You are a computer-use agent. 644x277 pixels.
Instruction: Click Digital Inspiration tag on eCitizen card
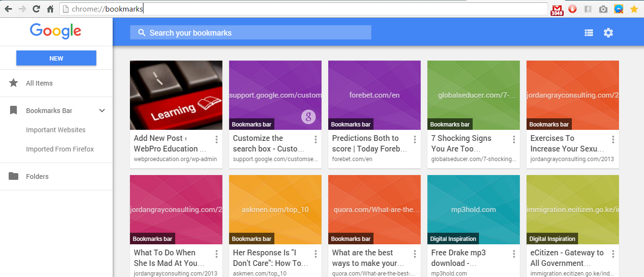click(x=553, y=239)
